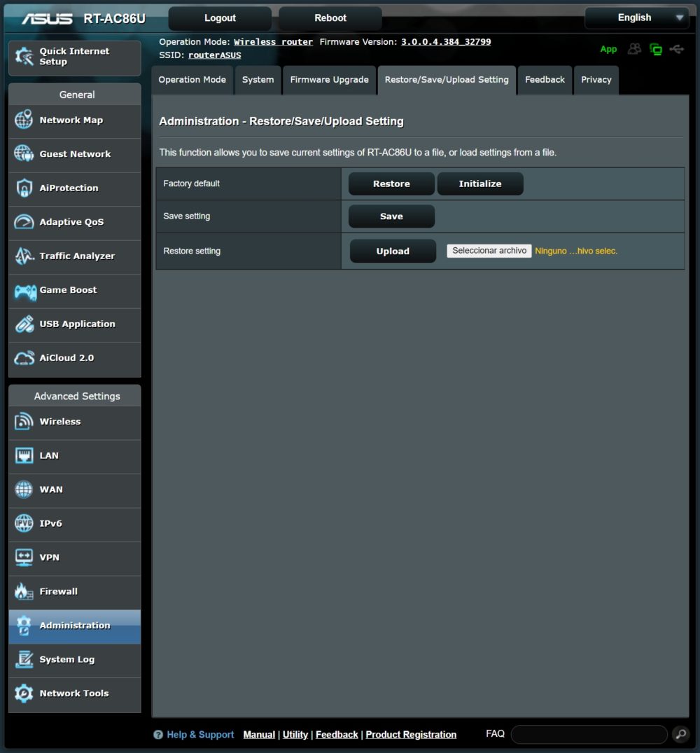Click the Network Map globe icon
The height and width of the screenshot is (753, 700).
point(24,120)
